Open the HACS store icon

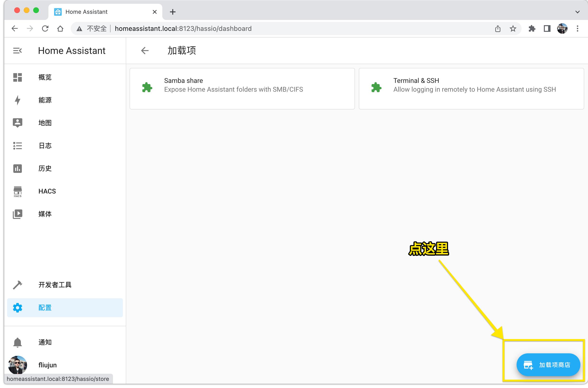(x=17, y=191)
